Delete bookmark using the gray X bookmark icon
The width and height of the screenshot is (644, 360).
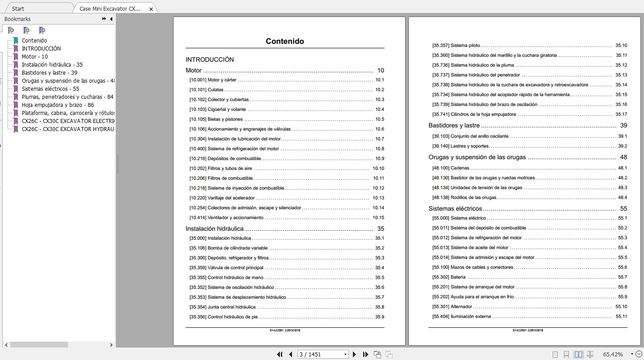point(11,30)
